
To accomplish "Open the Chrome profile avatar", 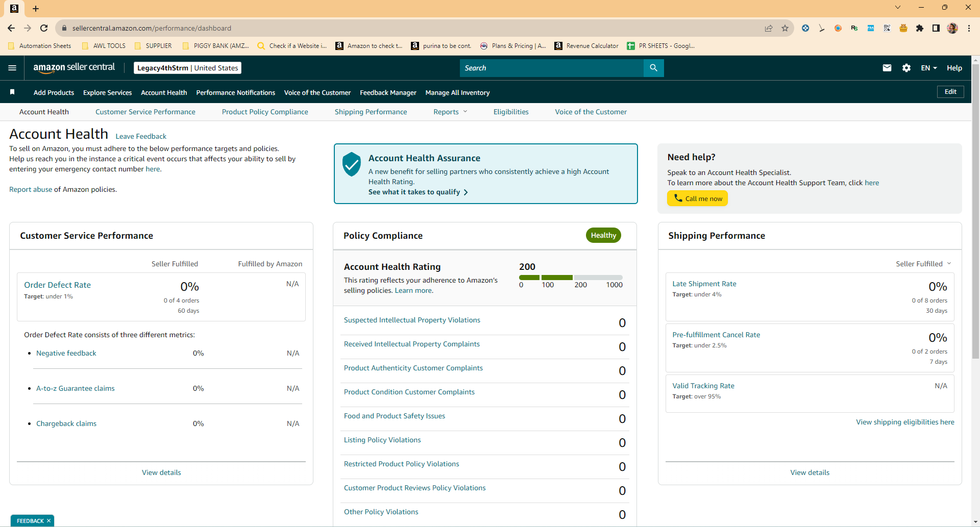I will tap(952, 28).
